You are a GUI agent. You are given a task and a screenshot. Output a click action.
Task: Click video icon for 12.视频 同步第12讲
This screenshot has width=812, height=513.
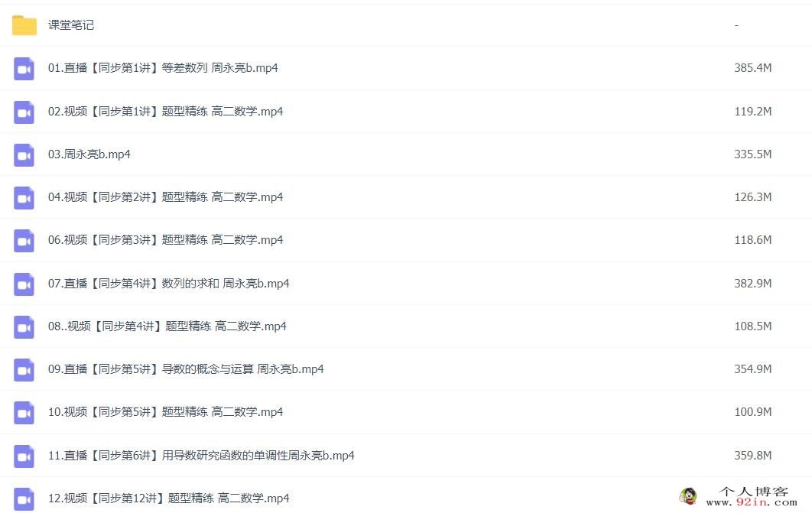pos(24,499)
